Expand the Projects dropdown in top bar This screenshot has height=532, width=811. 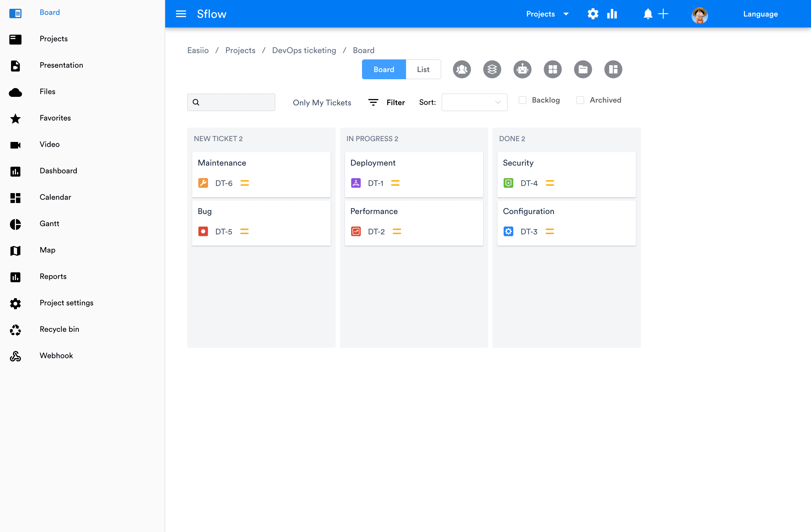coord(547,14)
